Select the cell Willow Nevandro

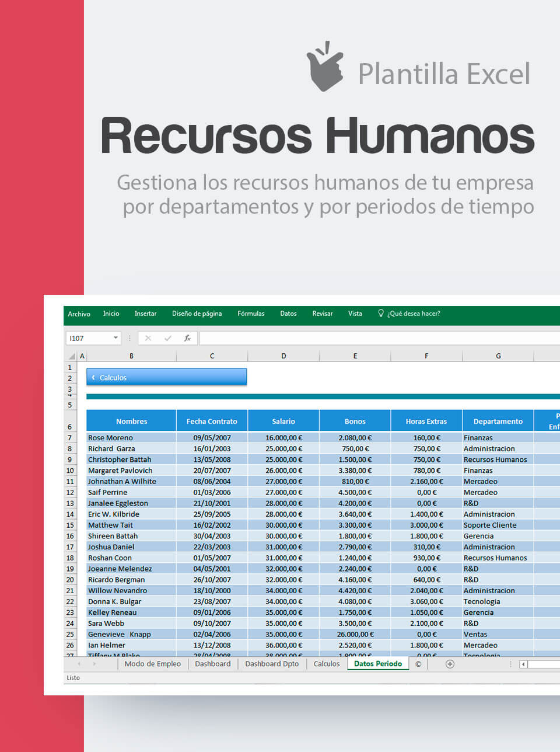point(131,591)
